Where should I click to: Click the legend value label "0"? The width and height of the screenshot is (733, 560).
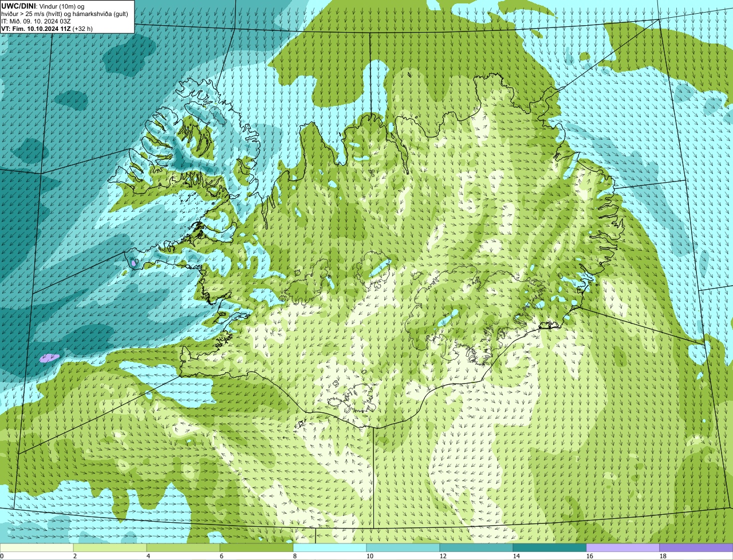(x=2, y=556)
